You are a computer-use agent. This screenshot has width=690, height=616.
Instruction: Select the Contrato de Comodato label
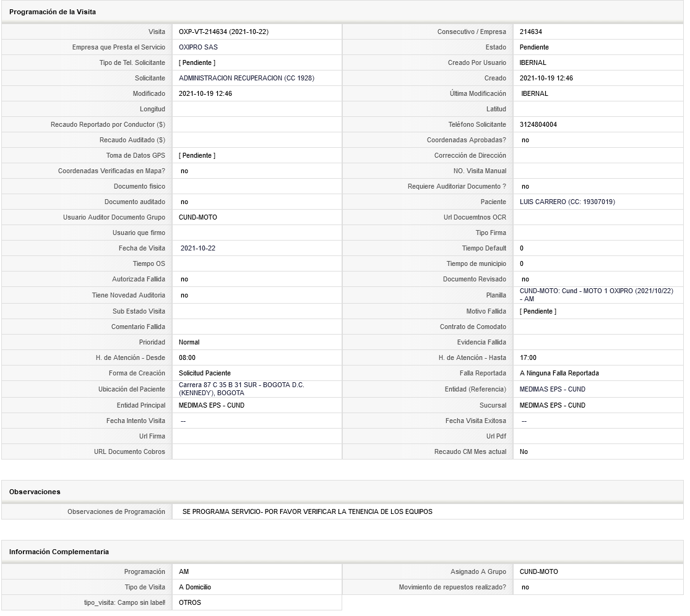473,327
